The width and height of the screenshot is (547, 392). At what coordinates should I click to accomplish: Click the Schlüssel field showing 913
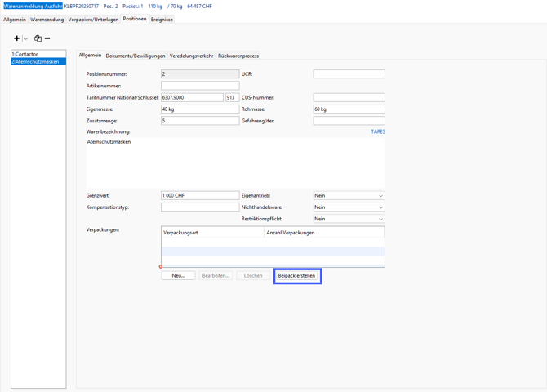(x=233, y=97)
